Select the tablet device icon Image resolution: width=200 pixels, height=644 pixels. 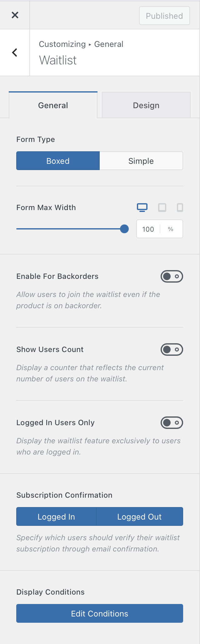[162, 208]
